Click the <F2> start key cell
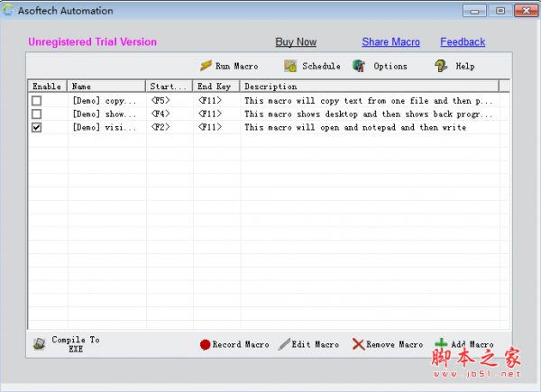Viewport: 541px width, 392px height. (160, 128)
